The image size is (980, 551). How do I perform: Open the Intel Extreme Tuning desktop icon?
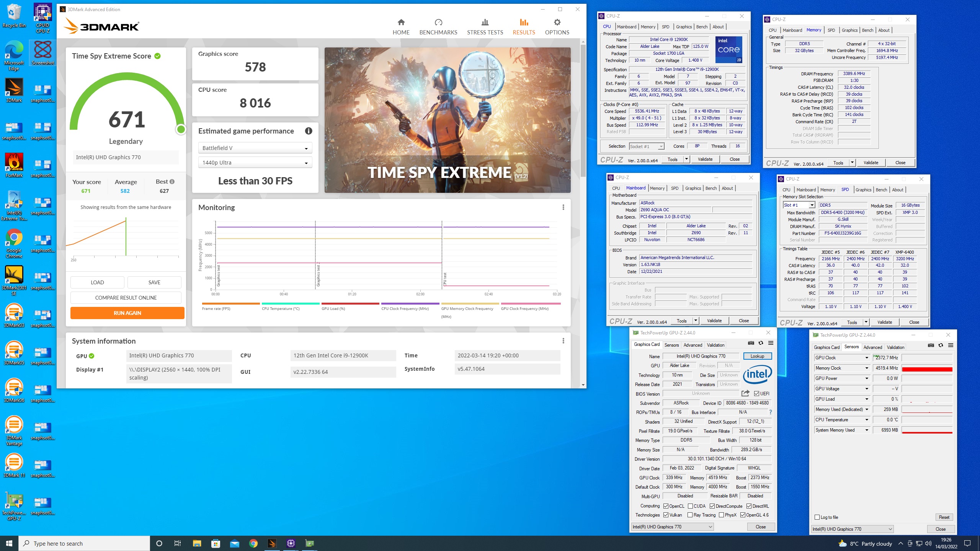click(14, 205)
